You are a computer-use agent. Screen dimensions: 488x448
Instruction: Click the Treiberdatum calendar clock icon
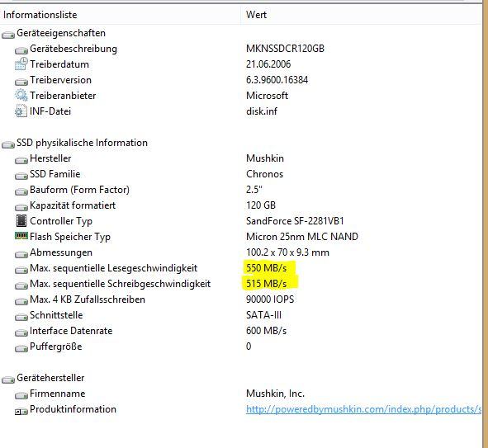pos(21,64)
